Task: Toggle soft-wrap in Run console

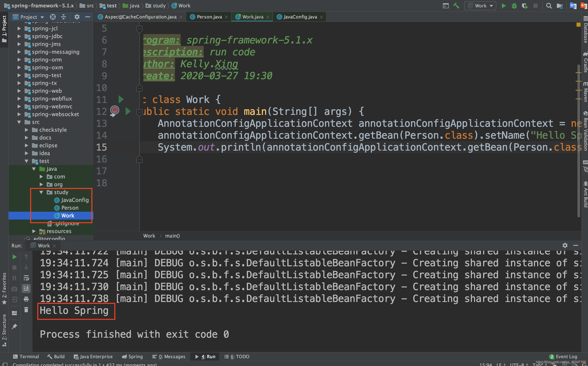Action: 26,278
